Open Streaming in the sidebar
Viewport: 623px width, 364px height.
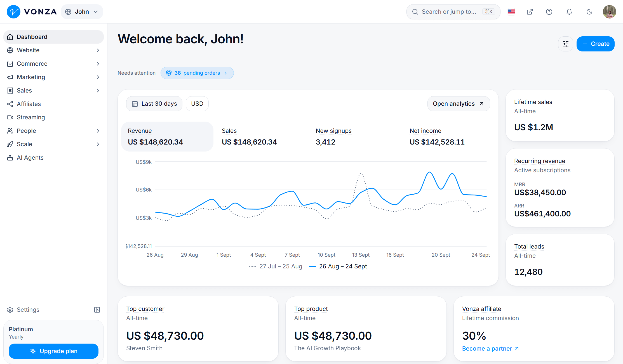(x=53, y=117)
